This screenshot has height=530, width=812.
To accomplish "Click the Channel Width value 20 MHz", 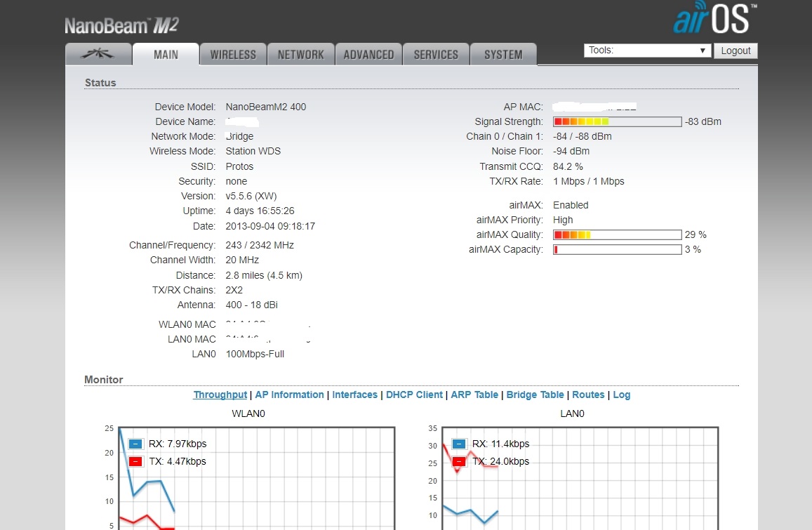I will tap(242, 260).
